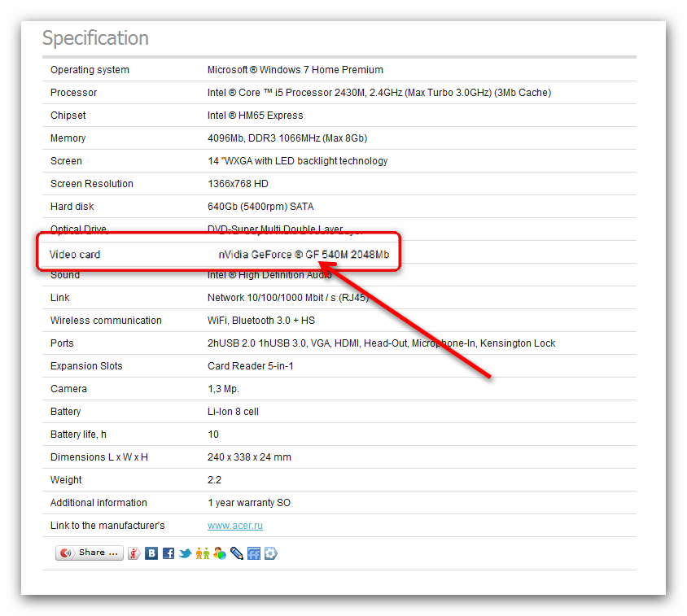The image size is (687, 616).
Task: Select "1366x768 HD" value
Action: coord(238,184)
